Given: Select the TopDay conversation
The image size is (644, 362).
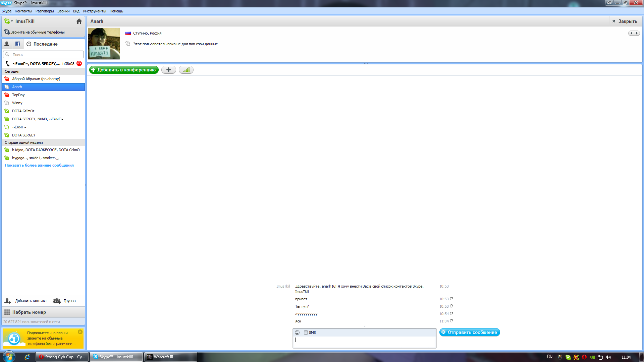Looking at the screenshot, I should 43,95.
